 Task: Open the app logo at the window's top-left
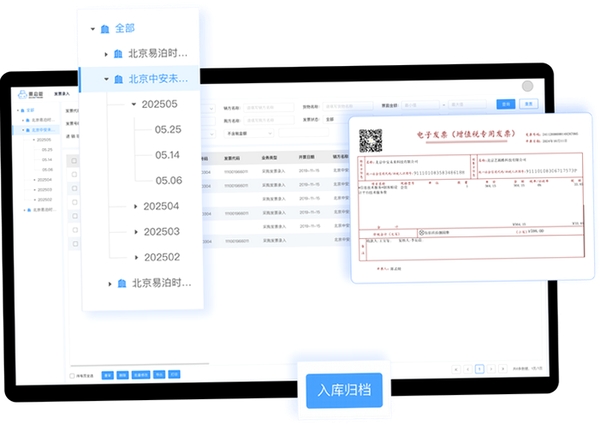(31, 94)
